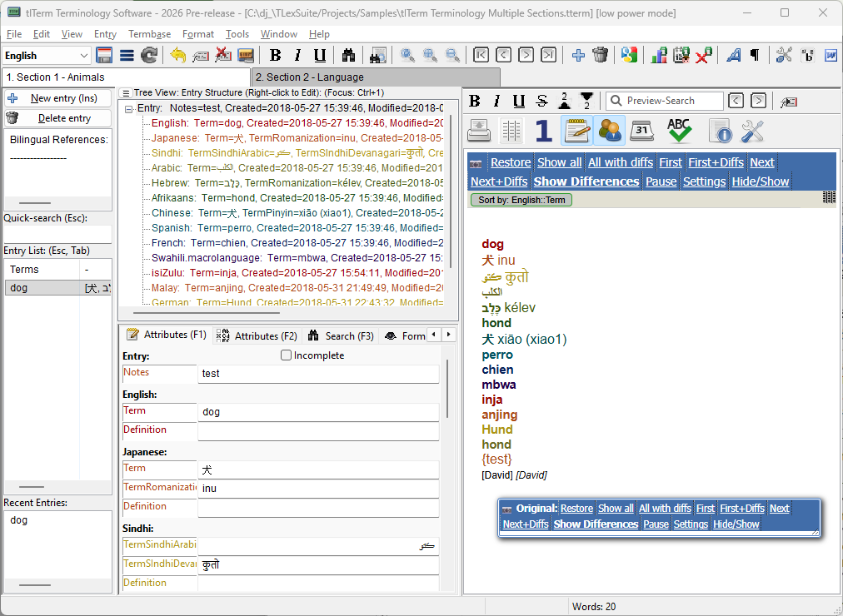
Task: Toggle bold in the preview toolbar
Action: click(474, 101)
